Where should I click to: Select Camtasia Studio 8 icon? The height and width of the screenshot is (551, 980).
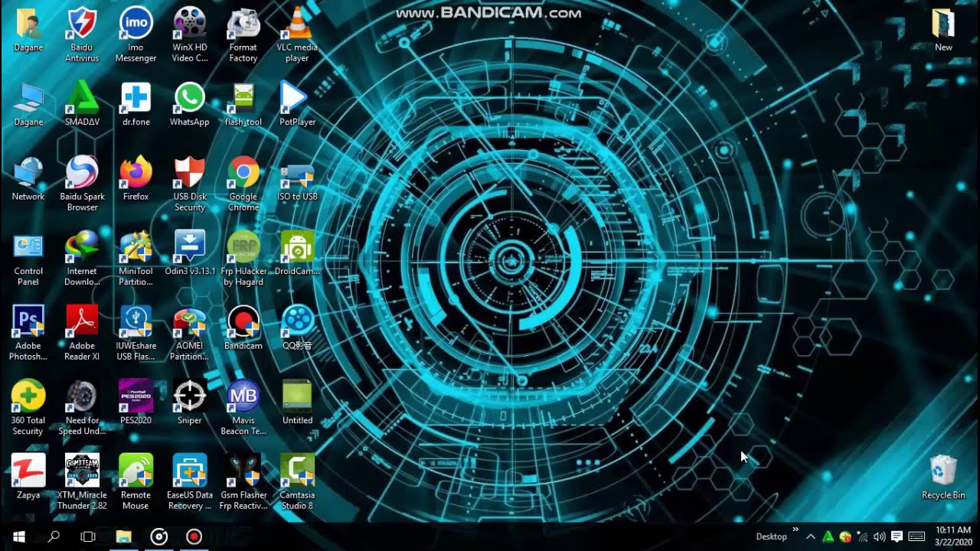[297, 482]
